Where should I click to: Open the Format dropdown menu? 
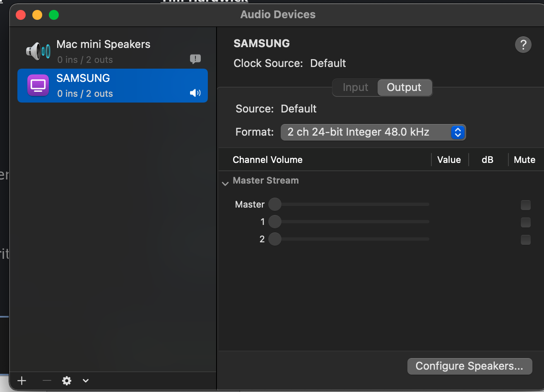tap(373, 132)
